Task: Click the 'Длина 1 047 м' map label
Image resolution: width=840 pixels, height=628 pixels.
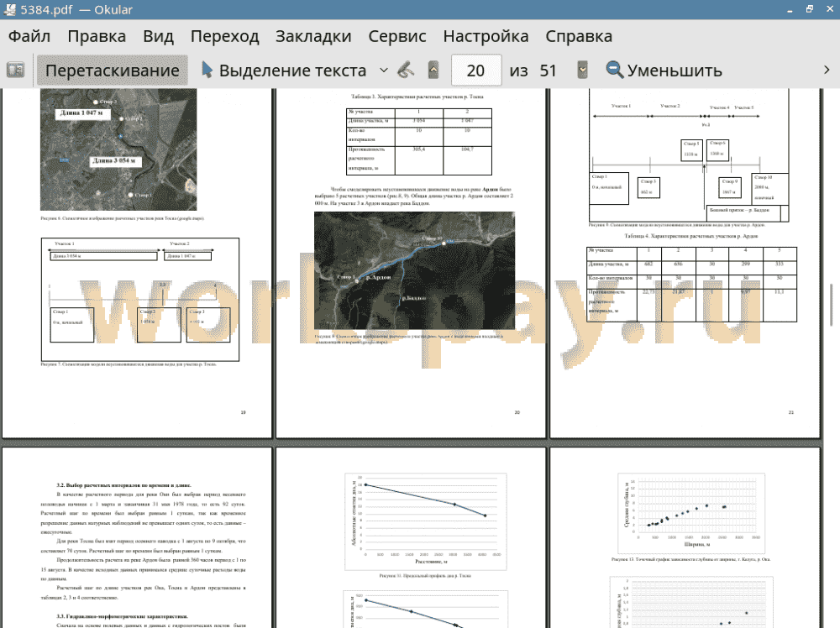Action: [82, 113]
